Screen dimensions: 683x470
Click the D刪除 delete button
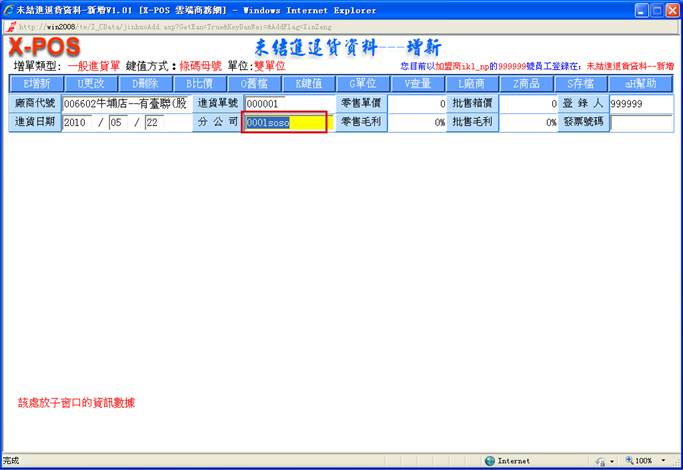pyautogui.click(x=146, y=84)
